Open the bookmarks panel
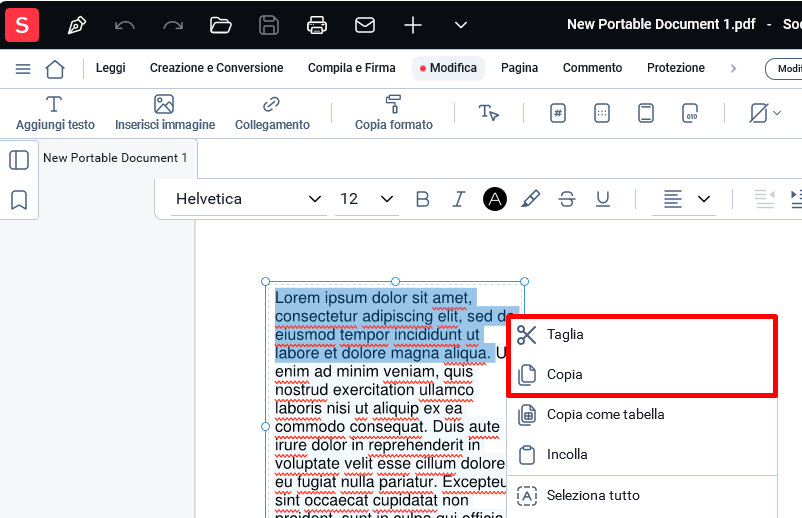Image resolution: width=802 pixels, height=518 pixels. pos(19,200)
